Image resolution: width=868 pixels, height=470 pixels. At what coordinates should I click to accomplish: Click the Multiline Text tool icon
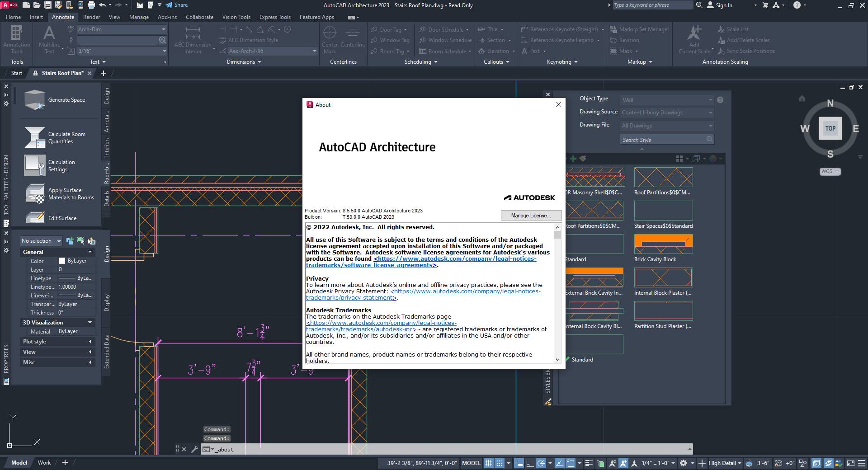pyautogui.click(x=49, y=33)
